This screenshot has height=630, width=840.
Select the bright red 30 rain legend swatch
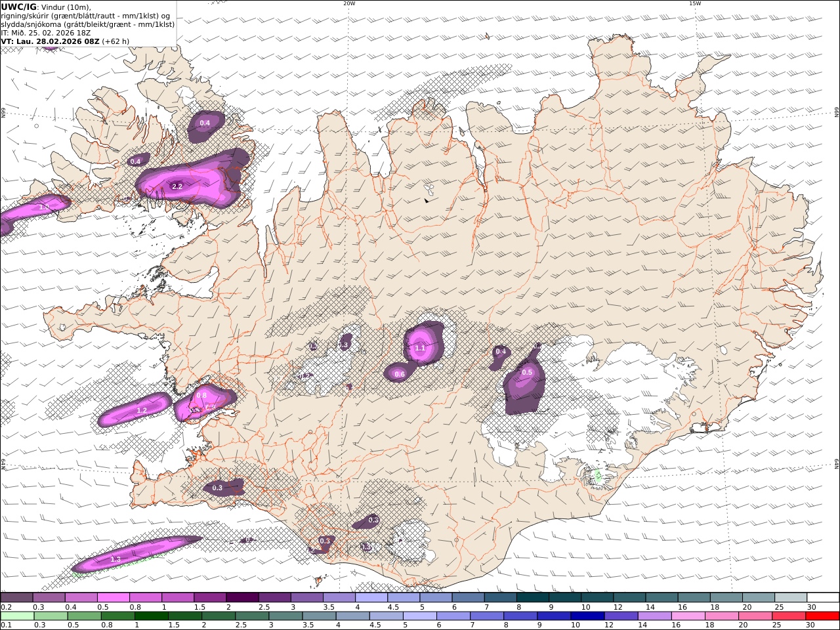point(822,616)
